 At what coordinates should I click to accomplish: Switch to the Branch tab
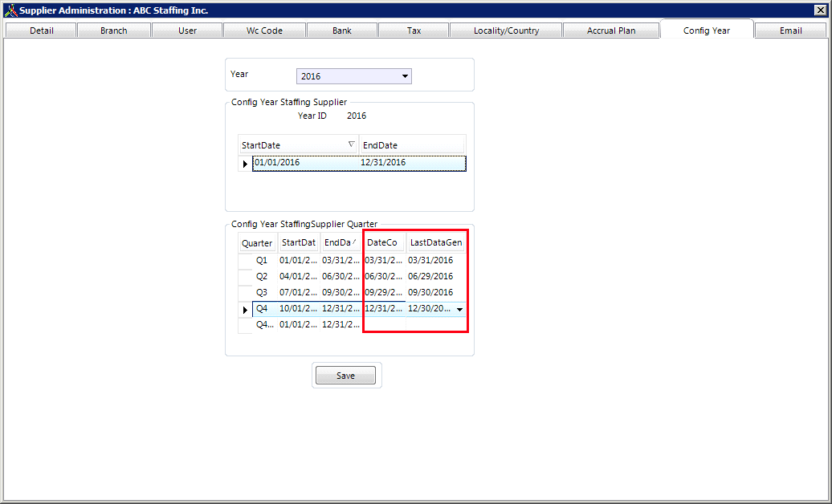click(x=113, y=30)
